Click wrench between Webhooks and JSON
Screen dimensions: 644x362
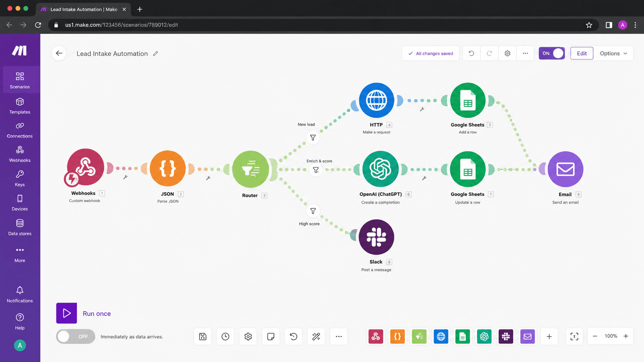[125, 177]
